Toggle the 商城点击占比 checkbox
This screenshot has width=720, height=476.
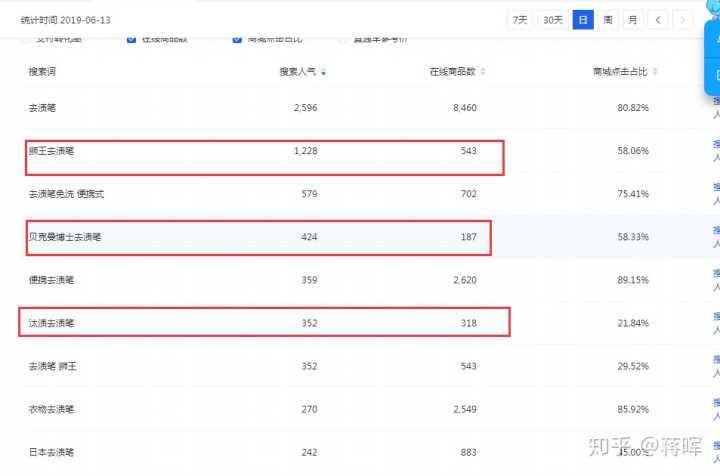[237, 39]
